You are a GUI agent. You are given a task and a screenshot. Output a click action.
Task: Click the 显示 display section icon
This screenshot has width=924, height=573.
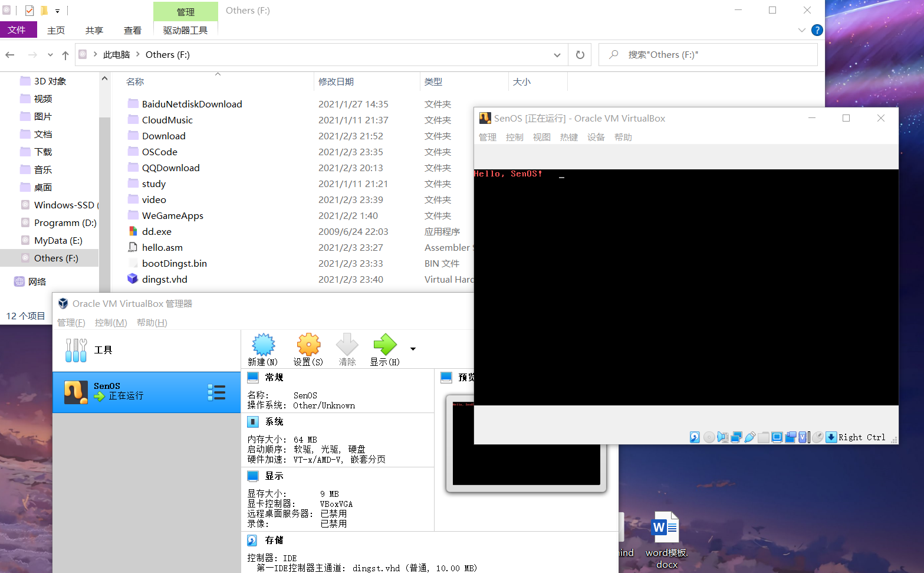coord(253,476)
